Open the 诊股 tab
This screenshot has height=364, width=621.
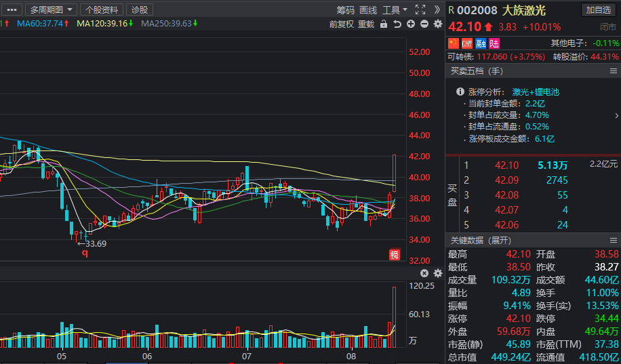140,9
